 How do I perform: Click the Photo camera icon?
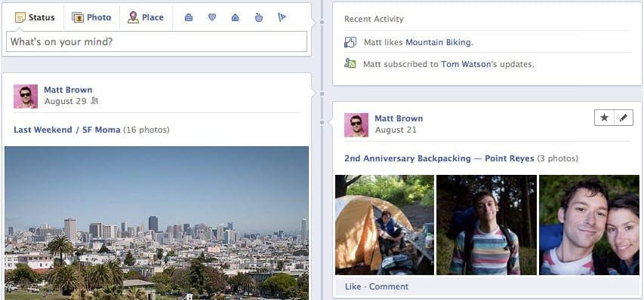point(78,17)
